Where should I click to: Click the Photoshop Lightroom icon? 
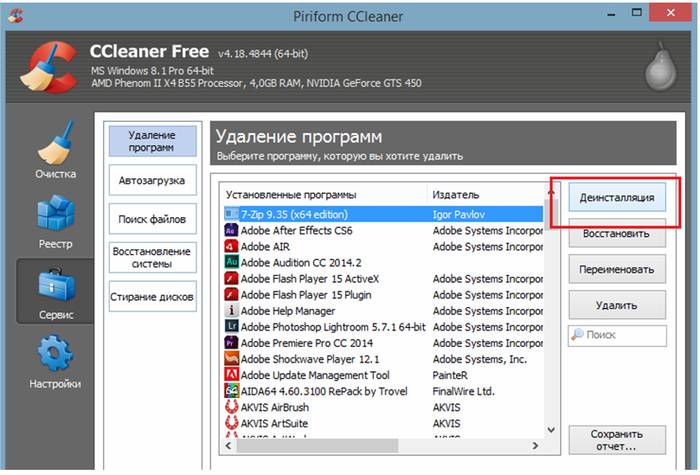click(x=231, y=326)
